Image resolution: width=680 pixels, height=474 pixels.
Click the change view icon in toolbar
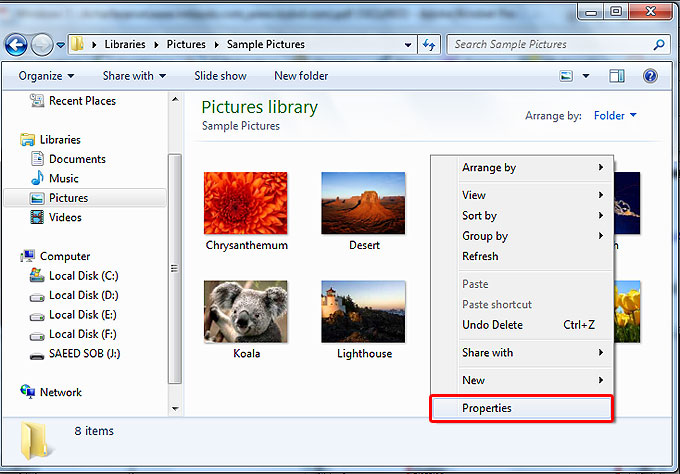click(567, 76)
